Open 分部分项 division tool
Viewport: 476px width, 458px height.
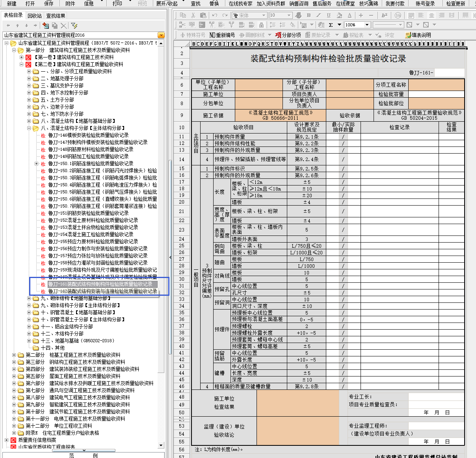pos(288,35)
